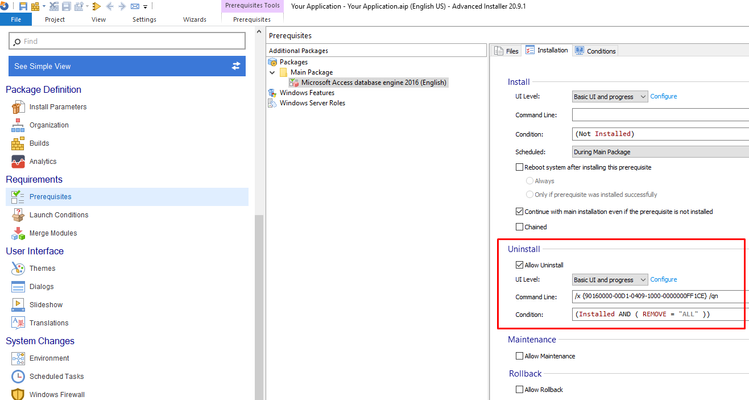The width and height of the screenshot is (749, 400).
Task: Uncheck the Allow Uninstall checkbox
Action: pyautogui.click(x=519, y=265)
